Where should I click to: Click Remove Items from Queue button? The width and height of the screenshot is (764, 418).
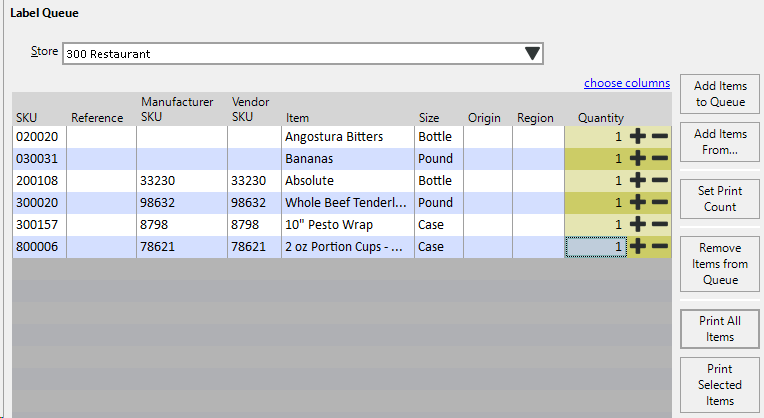coord(720,264)
